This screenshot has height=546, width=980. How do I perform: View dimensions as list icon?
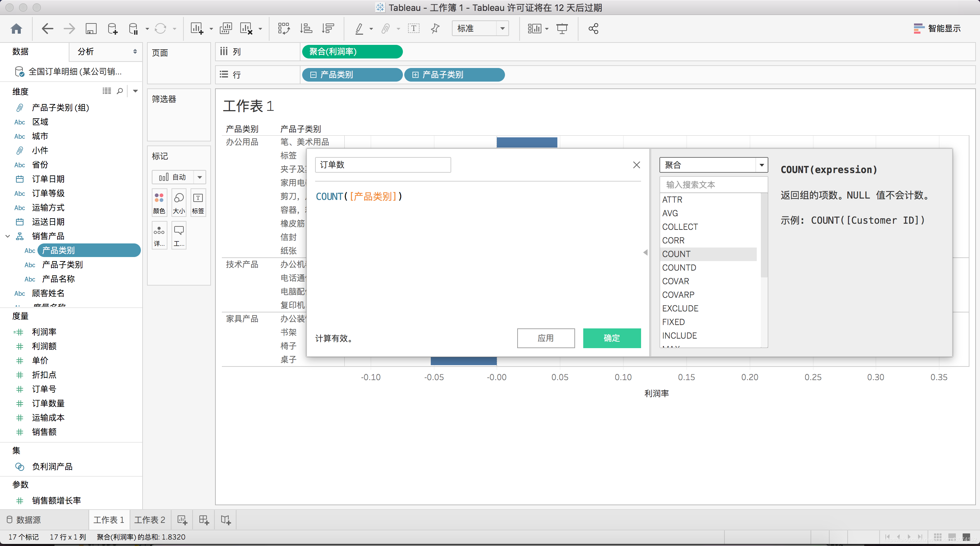(x=107, y=91)
